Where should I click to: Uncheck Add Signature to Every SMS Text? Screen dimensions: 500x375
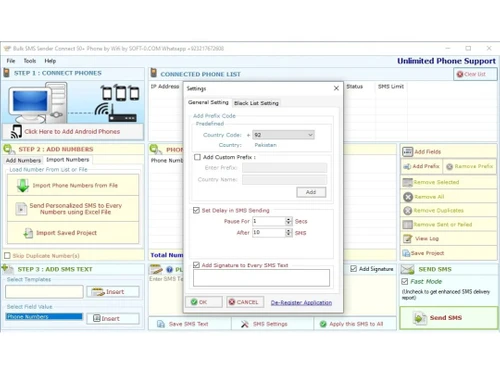tap(196, 265)
